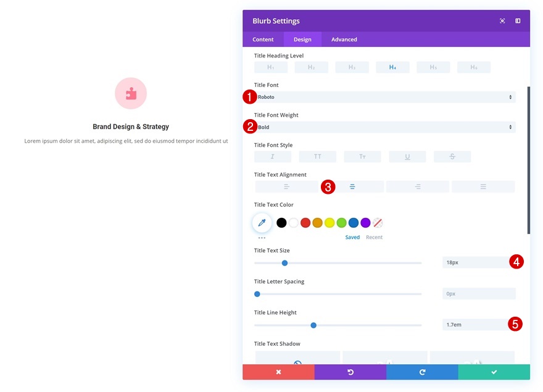Click the Lorem ipsum blurb description
Image resolution: width=543 pixels, height=392 pixels.
(x=126, y=141)
